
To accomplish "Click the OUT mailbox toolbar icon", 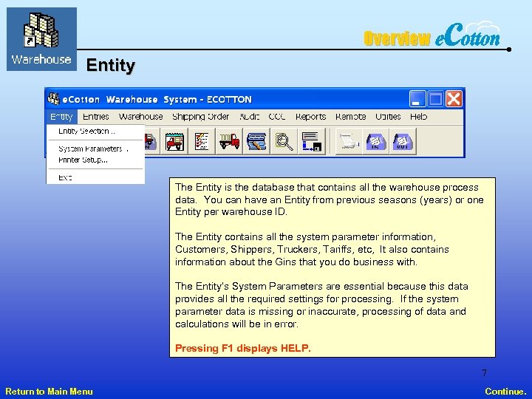I will 403,141.
